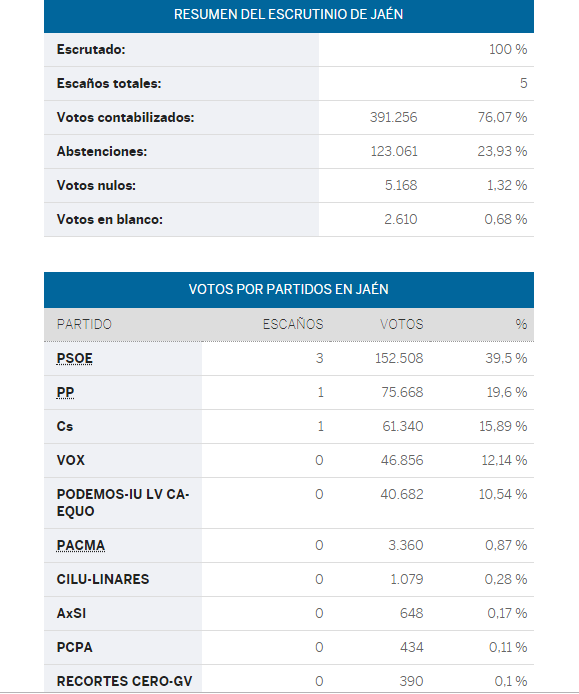
Task: Click the RECORTES CERO-GV party name
Action: 124,681
